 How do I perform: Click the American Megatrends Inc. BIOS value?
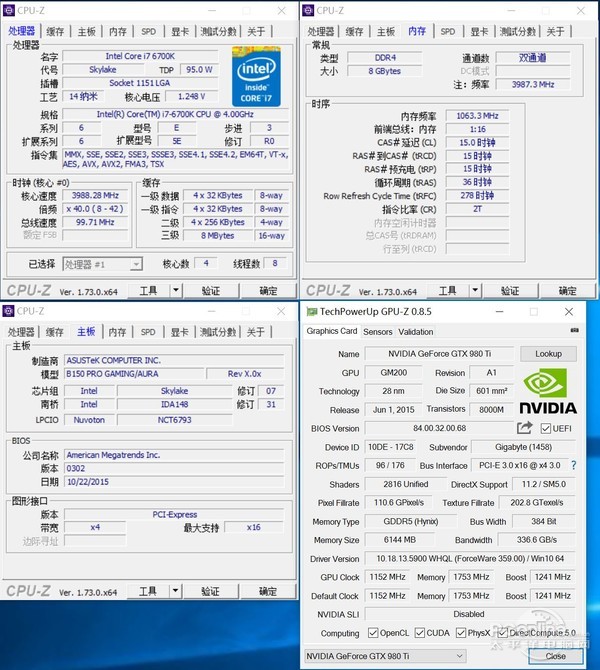(174, 455)
